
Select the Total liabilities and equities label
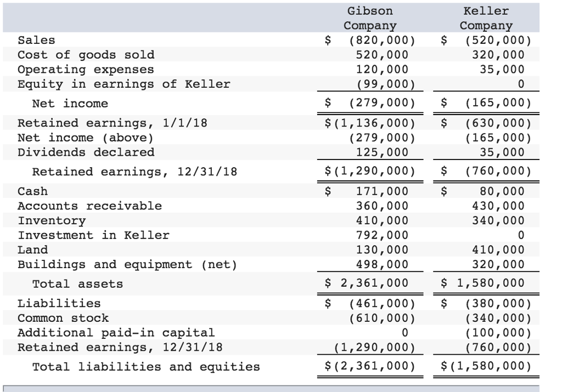coord(146,367)
